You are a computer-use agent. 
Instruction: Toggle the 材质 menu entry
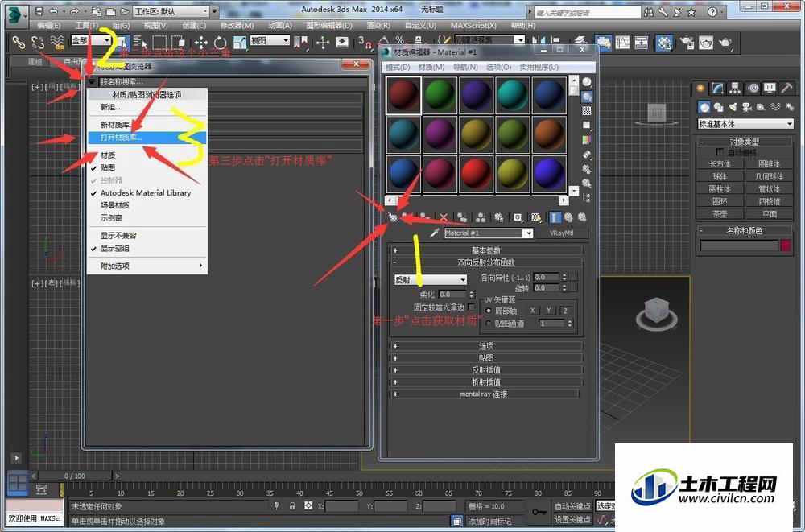[147, 155]
